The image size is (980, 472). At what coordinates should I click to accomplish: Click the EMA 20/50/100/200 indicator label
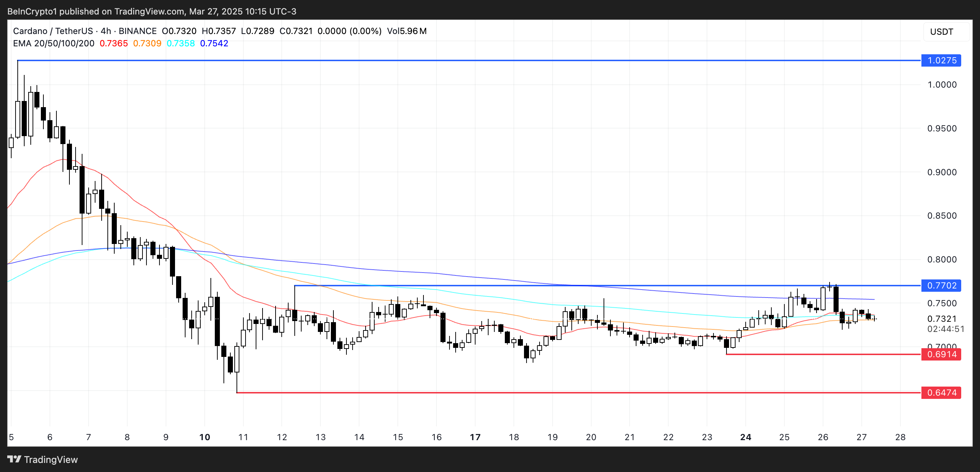(x=53, y=43)
